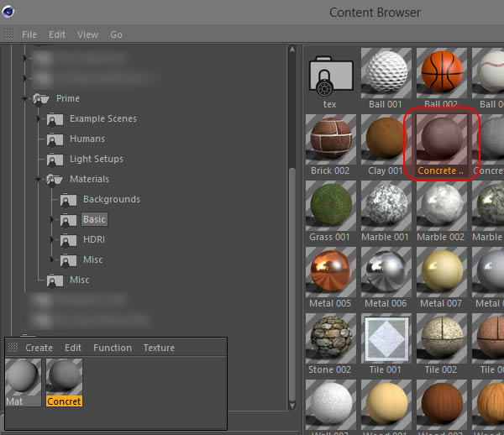The image size is (504, 435).
Task: Click the tree panel vertical scrollbar thumb
Action: (292, 284)
